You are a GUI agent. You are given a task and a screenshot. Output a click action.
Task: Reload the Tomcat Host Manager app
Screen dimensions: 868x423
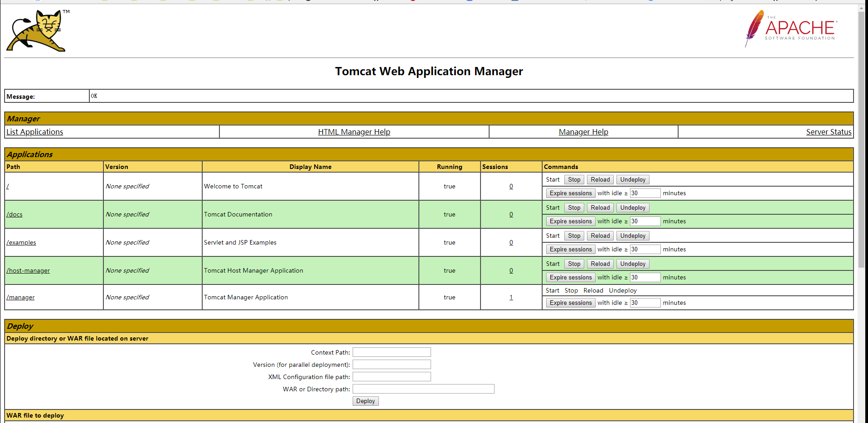pyautogui.click(x=600, y=264)
